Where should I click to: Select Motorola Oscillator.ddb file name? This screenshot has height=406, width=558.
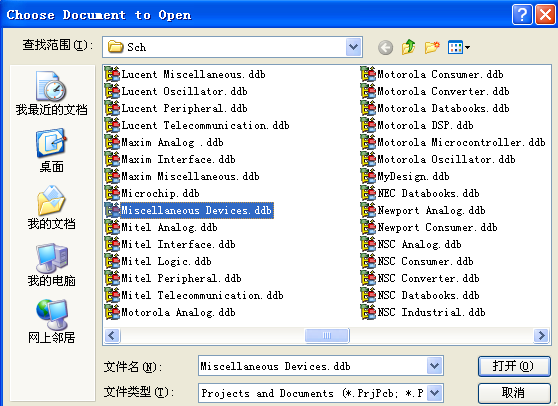tap(446, 159)
